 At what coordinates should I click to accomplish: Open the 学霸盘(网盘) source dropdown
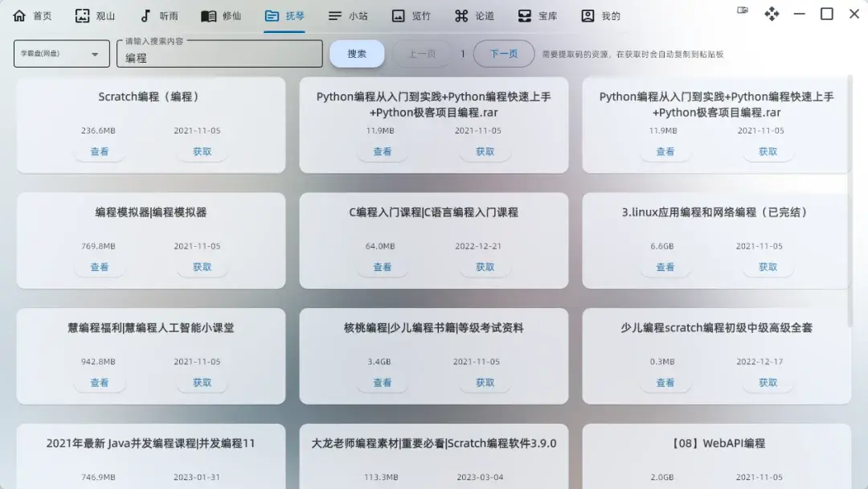point(61,53)
